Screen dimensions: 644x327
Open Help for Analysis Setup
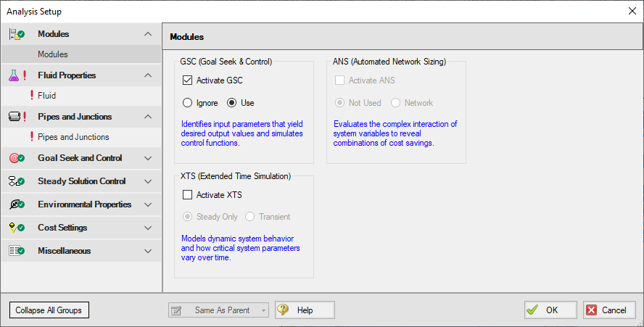[x=305, y=310]
